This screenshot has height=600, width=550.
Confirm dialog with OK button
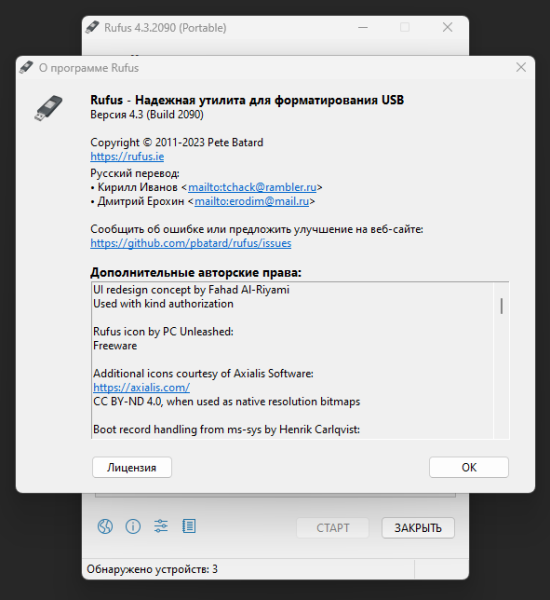point(469,467)
